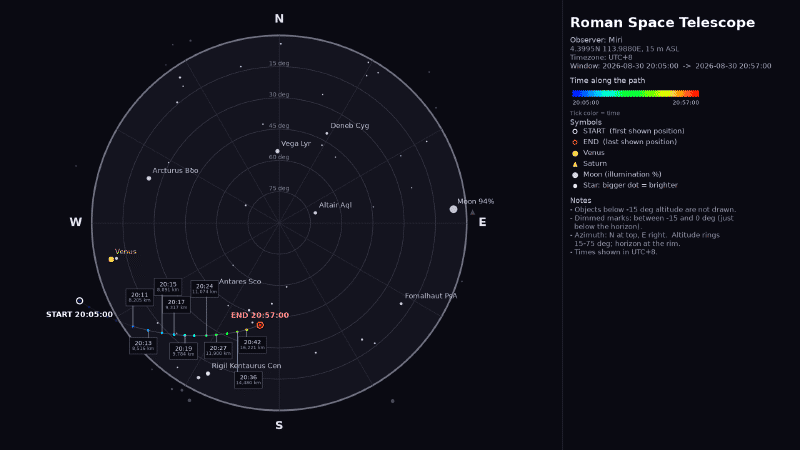
Task: Click the 20:19 time label box
Action: click(183, 351)
